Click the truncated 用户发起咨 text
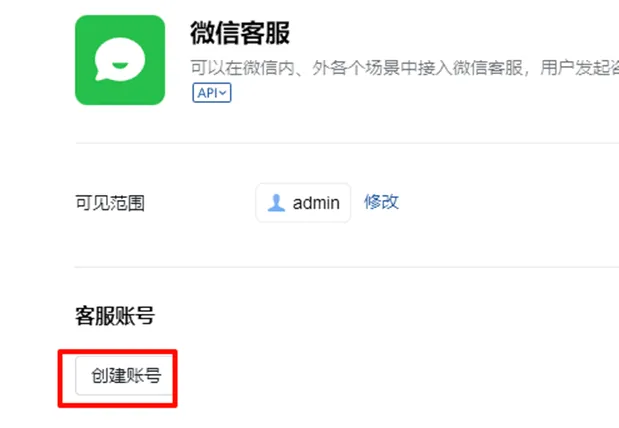Screen dimensions: 619x428 580,68
